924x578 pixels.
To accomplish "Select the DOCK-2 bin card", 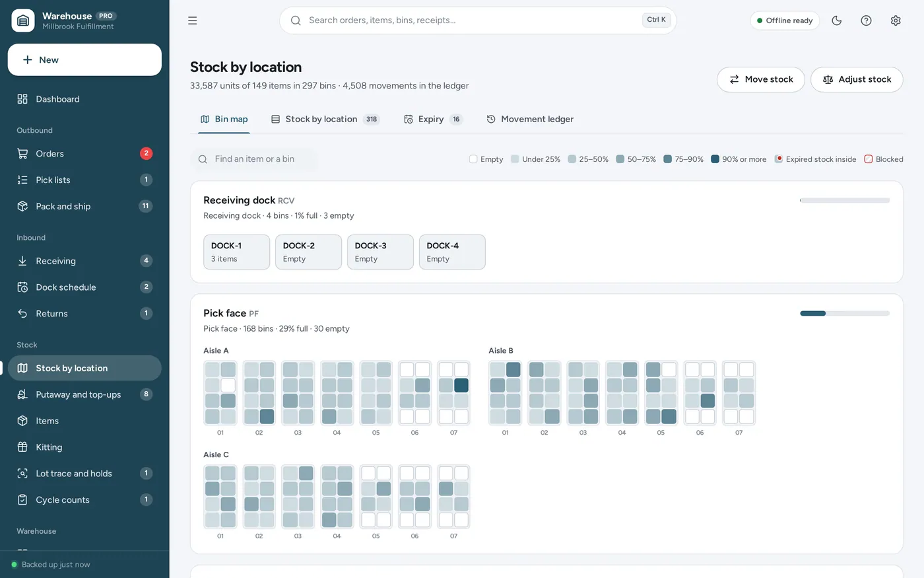I will pyautogui.click(x=309, y=252).
